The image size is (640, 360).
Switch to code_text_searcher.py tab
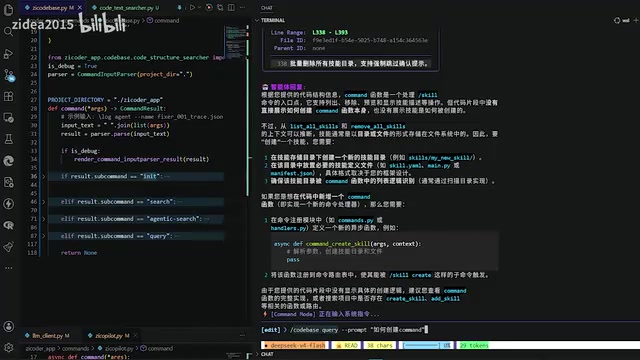[x=126, y=7]
